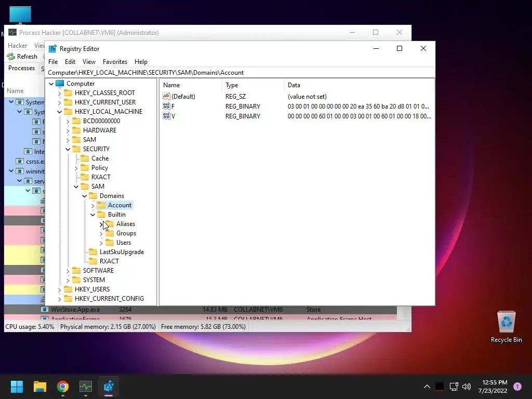Click the Free memory status entry

[x=203, y=327]
